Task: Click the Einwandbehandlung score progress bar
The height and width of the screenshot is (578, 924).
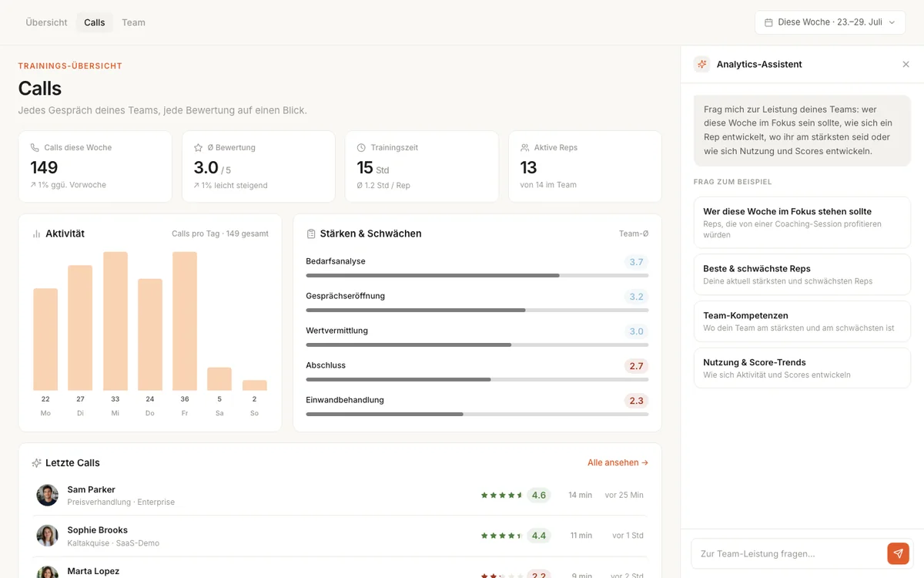Action: [x=477, y=414]
